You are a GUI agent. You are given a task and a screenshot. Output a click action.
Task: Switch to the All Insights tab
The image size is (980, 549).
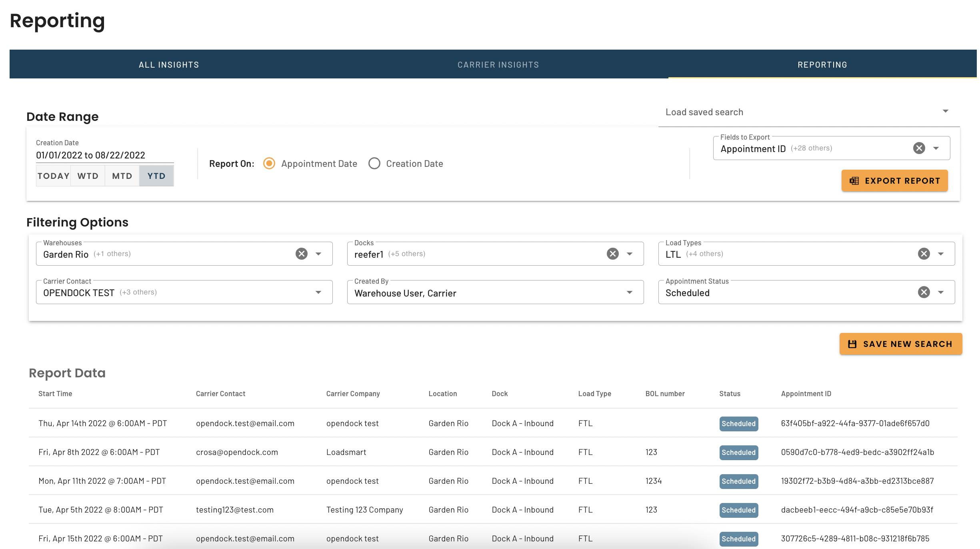coord(169,64)
